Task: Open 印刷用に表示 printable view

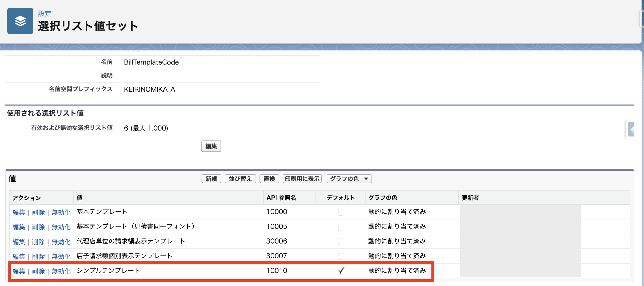Action: 302,179
